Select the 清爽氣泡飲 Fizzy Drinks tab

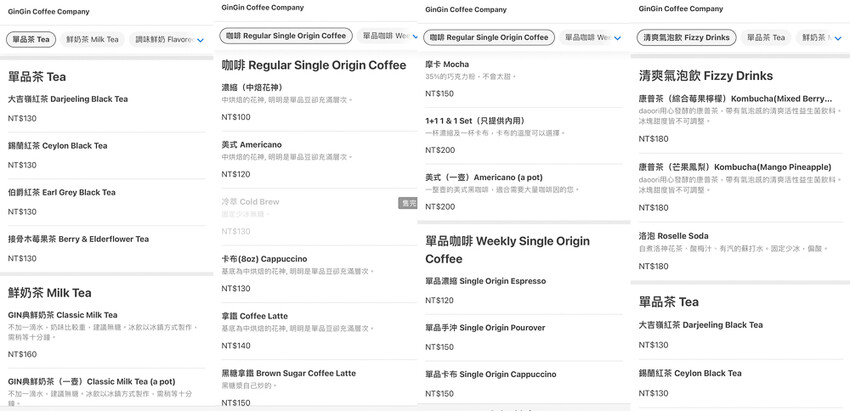coord(686,37)
